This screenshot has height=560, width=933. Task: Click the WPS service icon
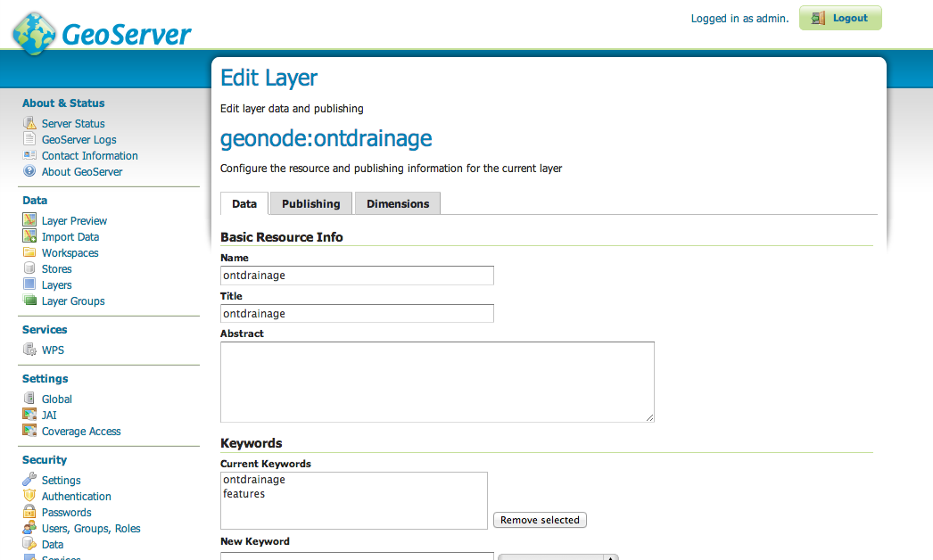tap(29, 349)
